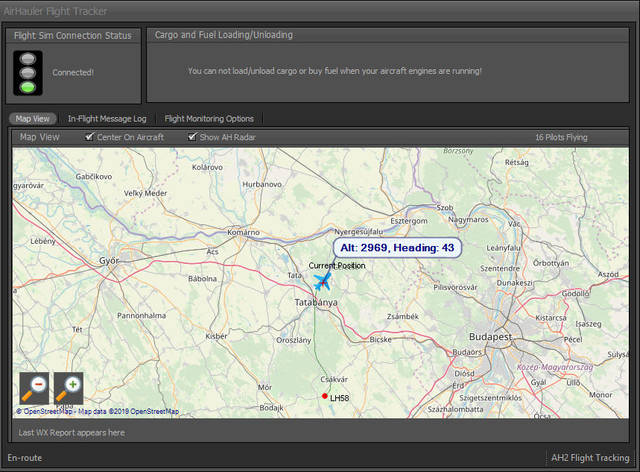Screen dimensions: 640x472
Task: Click the blue aircraft icon on map
Action: [x=322, y=281]
